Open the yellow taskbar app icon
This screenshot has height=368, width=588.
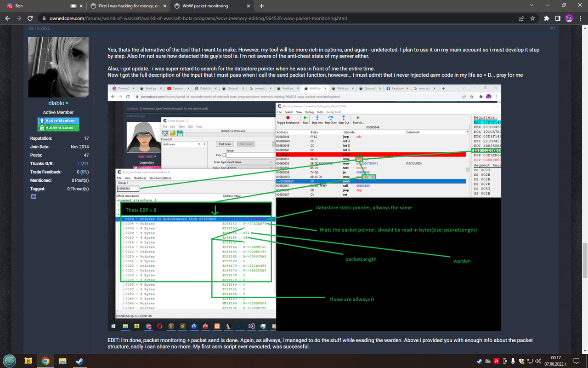tap(28, 361)
